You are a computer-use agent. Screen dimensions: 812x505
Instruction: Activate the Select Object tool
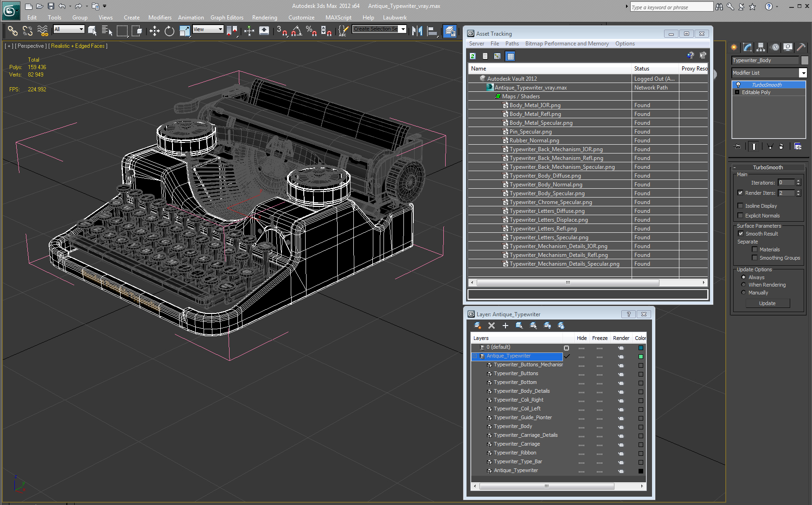coord(92,31)
